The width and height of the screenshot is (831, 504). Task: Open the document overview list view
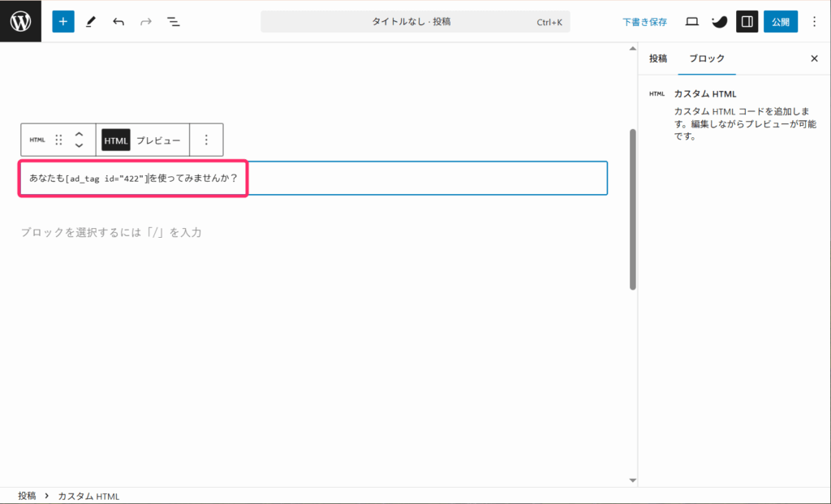174,22
